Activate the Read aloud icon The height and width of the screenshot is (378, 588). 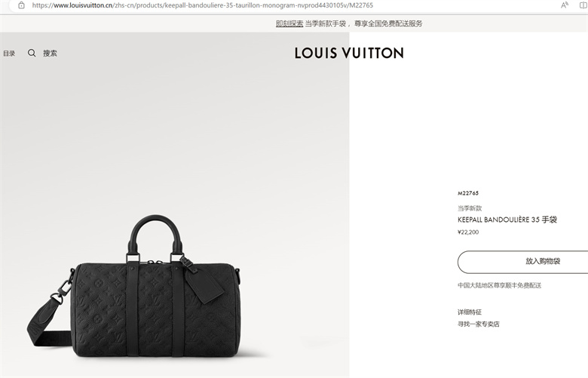565,5
